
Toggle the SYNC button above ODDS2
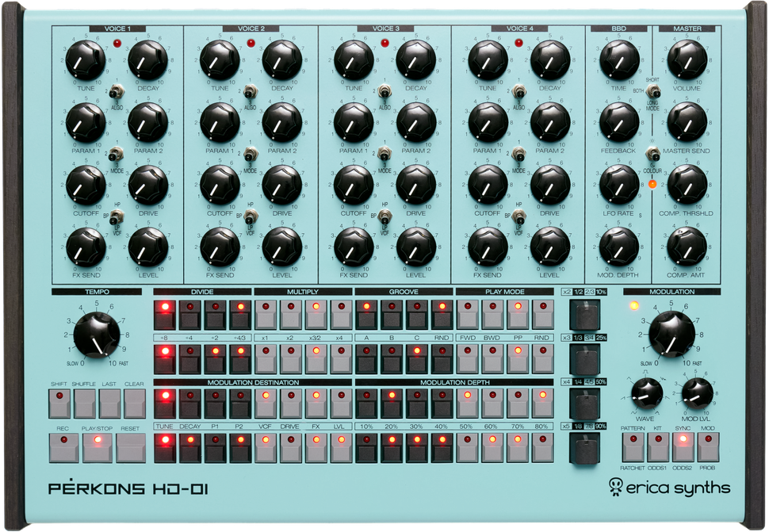683,447
